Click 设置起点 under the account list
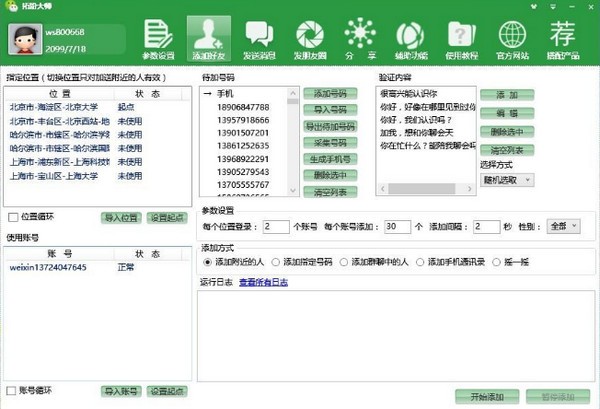 click(x=167, y=391)
